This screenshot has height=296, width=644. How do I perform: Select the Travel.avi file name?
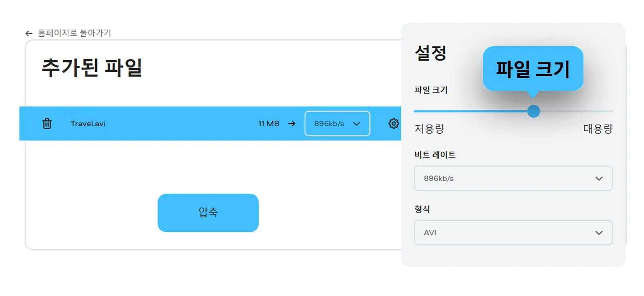(88, 124)
